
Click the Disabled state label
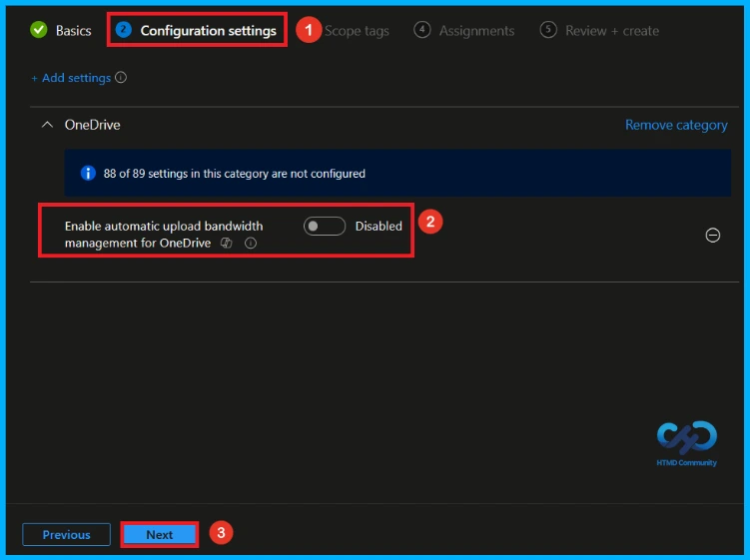point(378,227)
